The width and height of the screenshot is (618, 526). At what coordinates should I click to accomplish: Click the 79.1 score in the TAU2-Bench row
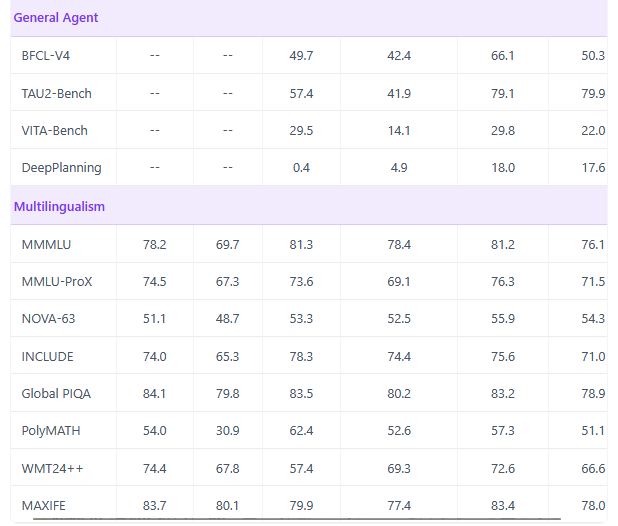[x=503, y=93]
